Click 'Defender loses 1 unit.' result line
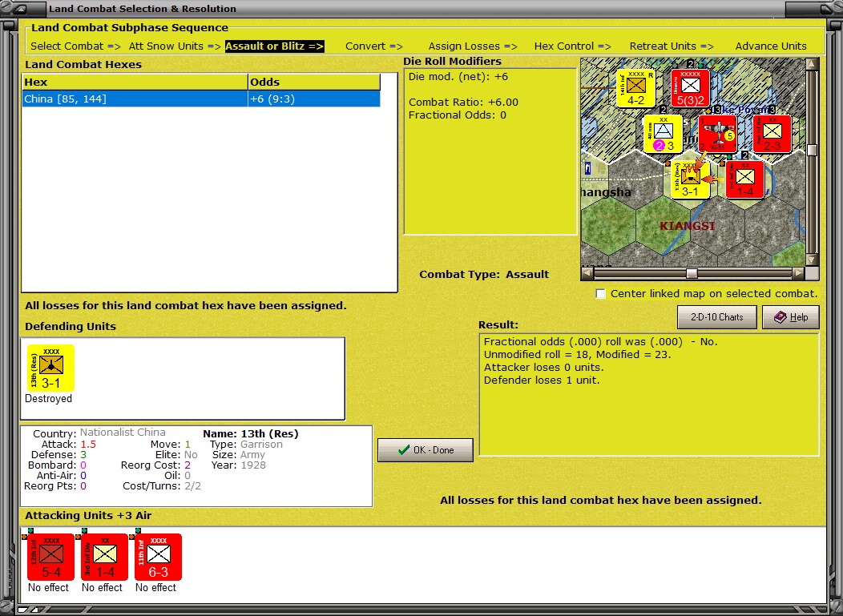This screenshot has height=616, width=843. click(x=542, y=380)
